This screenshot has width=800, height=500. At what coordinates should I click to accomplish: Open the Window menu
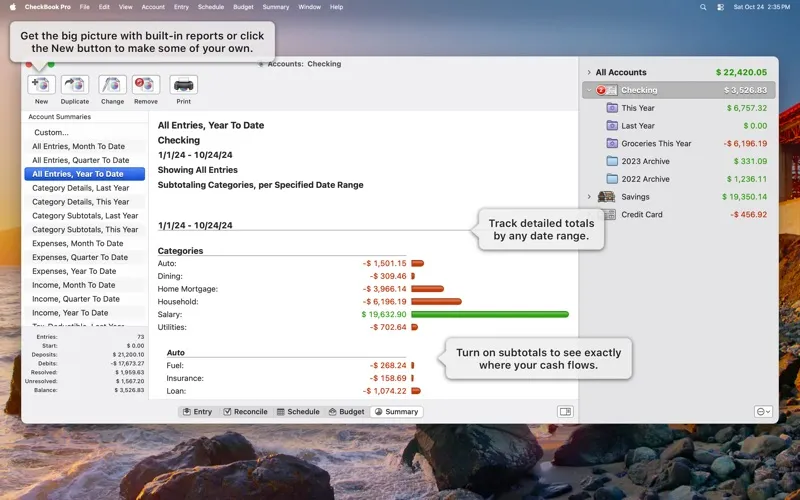309,7
